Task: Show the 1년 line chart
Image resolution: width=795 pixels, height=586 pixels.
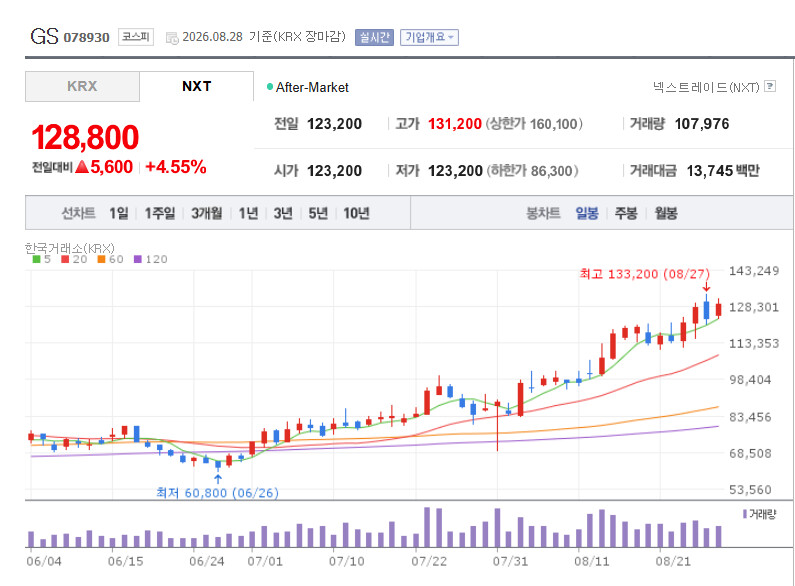Action: click(248, 213)
